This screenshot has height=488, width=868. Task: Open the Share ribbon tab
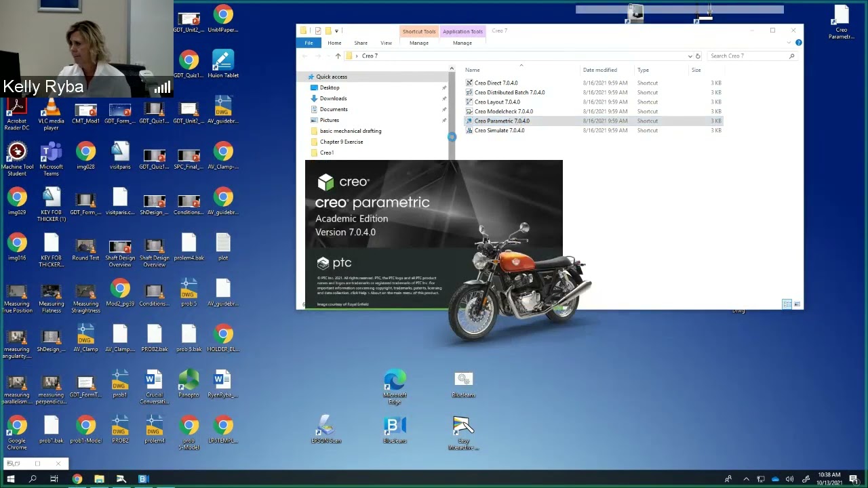361,43
